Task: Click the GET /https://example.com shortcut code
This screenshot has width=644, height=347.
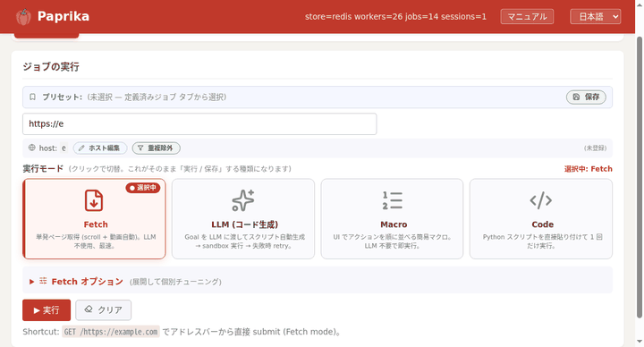Action: pos(111,332)
